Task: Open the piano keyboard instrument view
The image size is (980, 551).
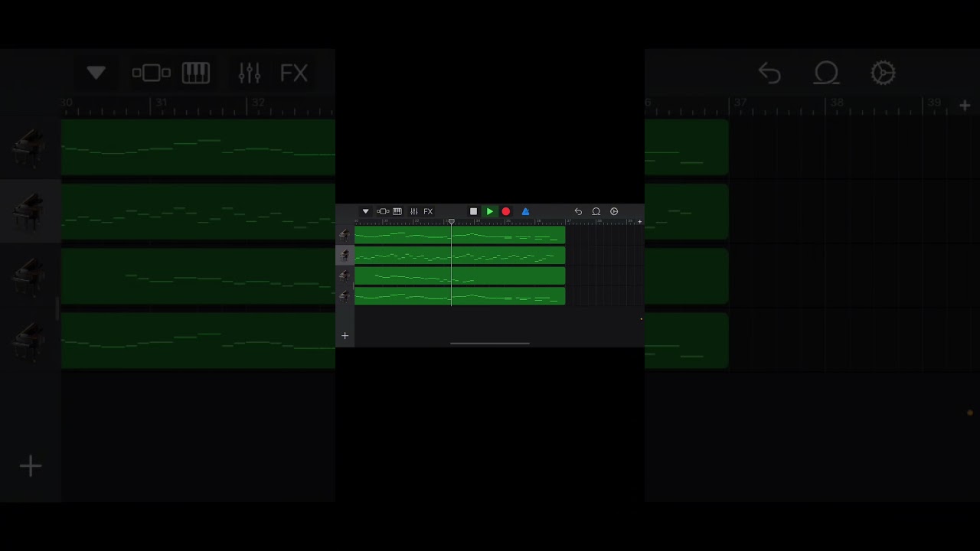Action: click(x=397, y=211)
